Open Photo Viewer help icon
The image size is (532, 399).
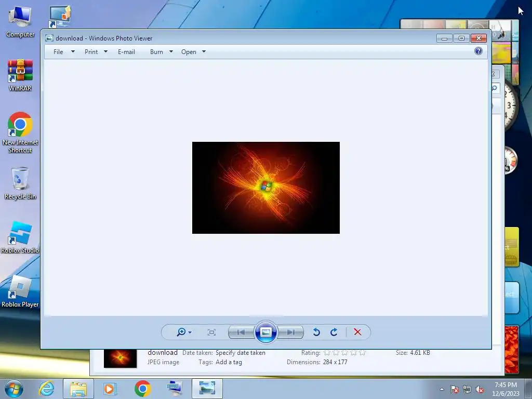(478, 51)
